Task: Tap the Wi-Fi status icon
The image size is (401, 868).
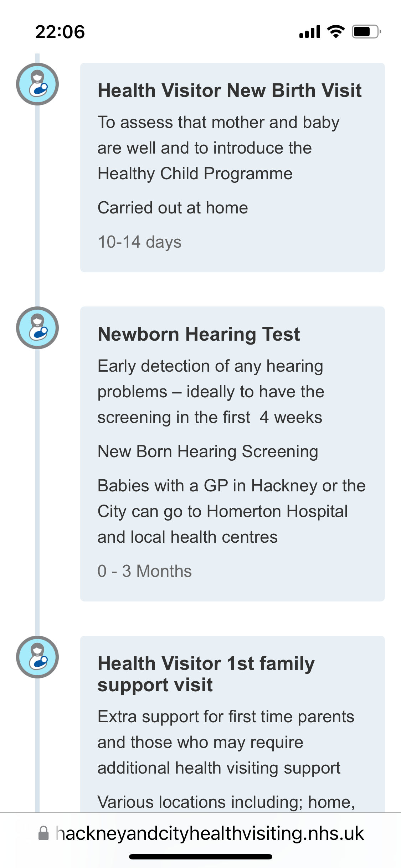Action: pos(336,32)
